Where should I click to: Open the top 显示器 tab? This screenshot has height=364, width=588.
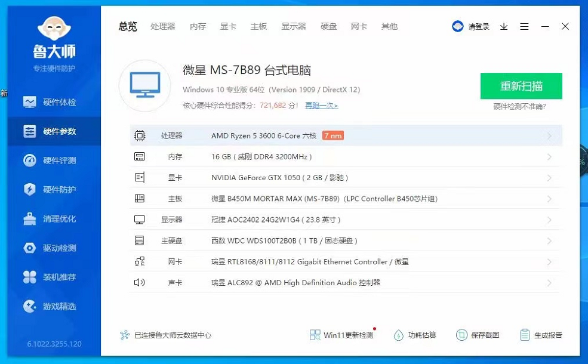point(294,26)
